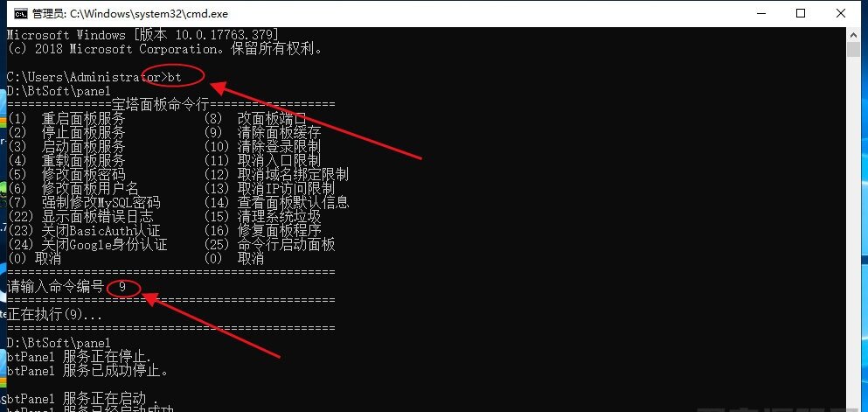868x412 pixels.
Task: Click the title bar text 管理员: C:\Windows\system32\cmd.exe
Action: coord(130,14)
